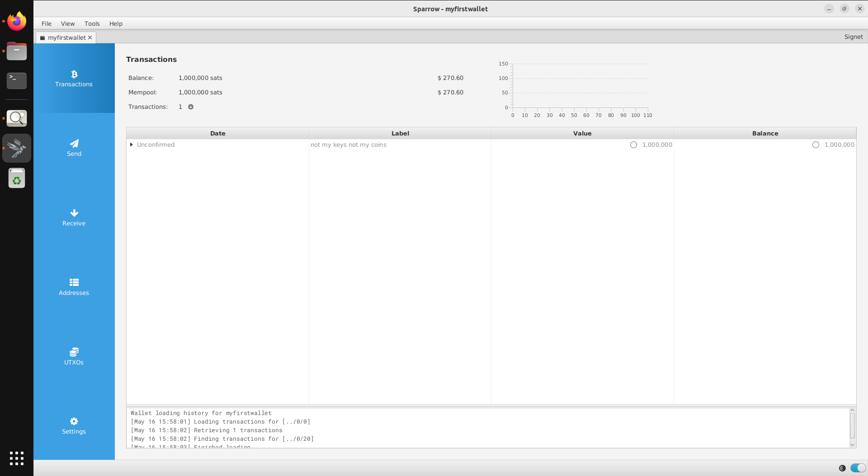This screenshot has width=868, height=476.
Task: Click the 'not my keys not my coins' label
Action: click(348, 145)
